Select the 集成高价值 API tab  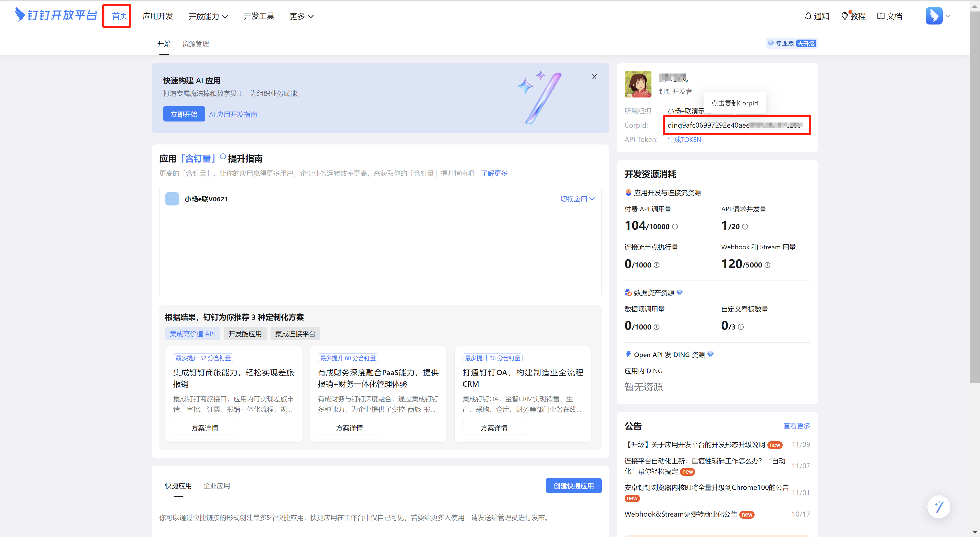point(192,334)
